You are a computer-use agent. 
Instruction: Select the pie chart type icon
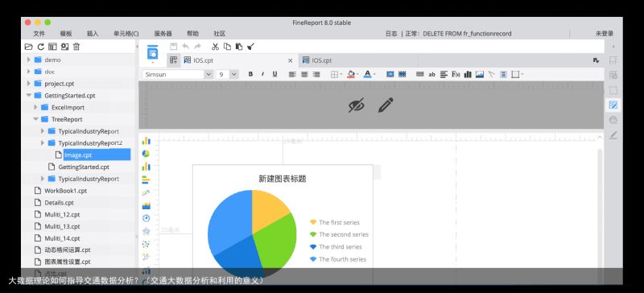click(x=146, y=154)
